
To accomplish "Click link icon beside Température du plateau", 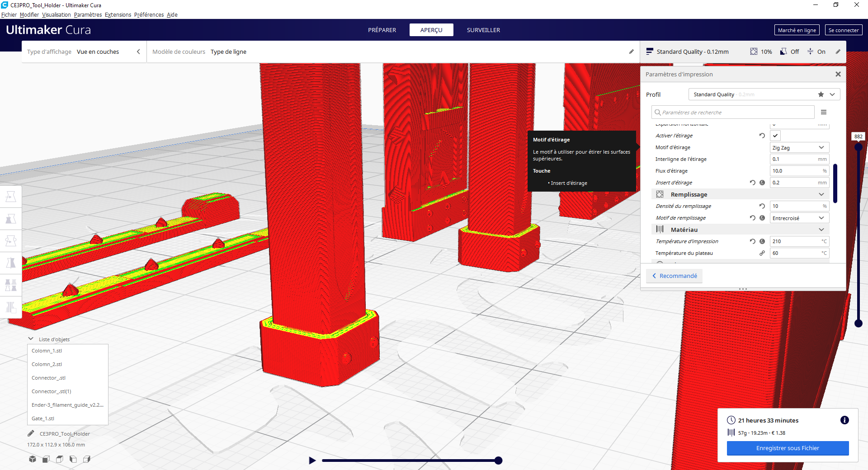I will (x=762, y=253).
